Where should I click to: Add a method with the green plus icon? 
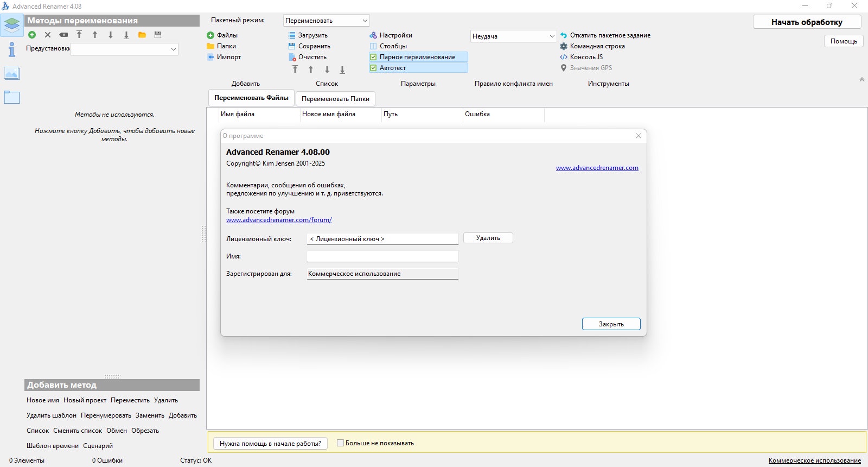point(32,35)
